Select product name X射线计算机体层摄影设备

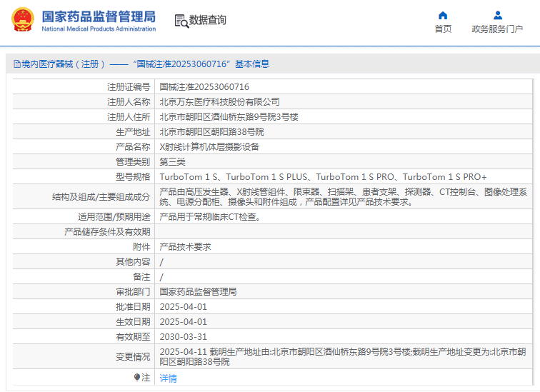(x=209, y=147)
